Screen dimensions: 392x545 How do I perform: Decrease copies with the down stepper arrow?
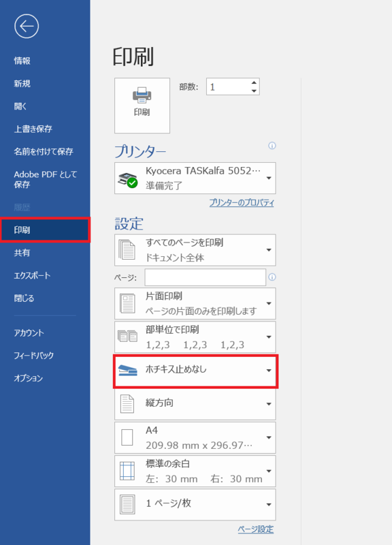(254, 91)
